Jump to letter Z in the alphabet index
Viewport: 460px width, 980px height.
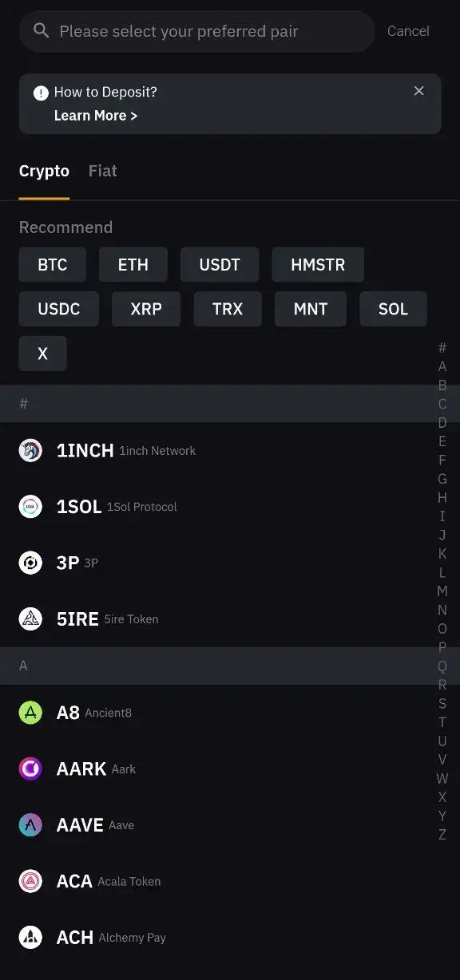point(442,834)
